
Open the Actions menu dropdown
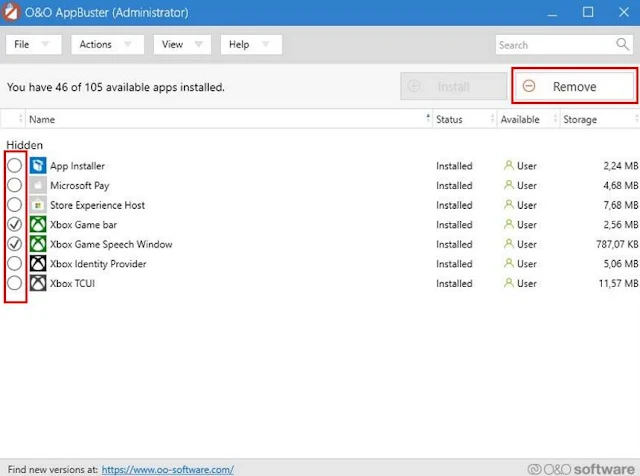point(107,44)
